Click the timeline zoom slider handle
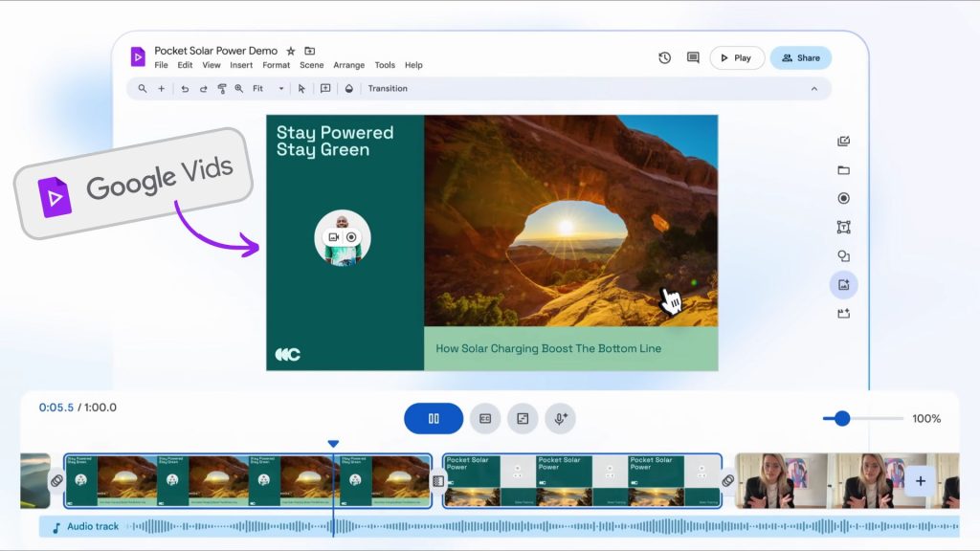Image resolution: width=980 pixels, height=551 pixels. [x=842, y=419]
